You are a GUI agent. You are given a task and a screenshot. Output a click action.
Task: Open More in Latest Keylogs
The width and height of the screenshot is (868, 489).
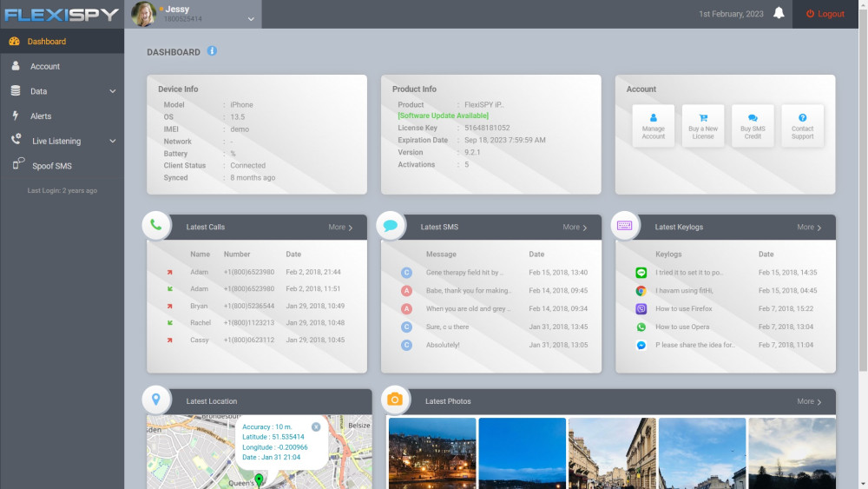809,227
